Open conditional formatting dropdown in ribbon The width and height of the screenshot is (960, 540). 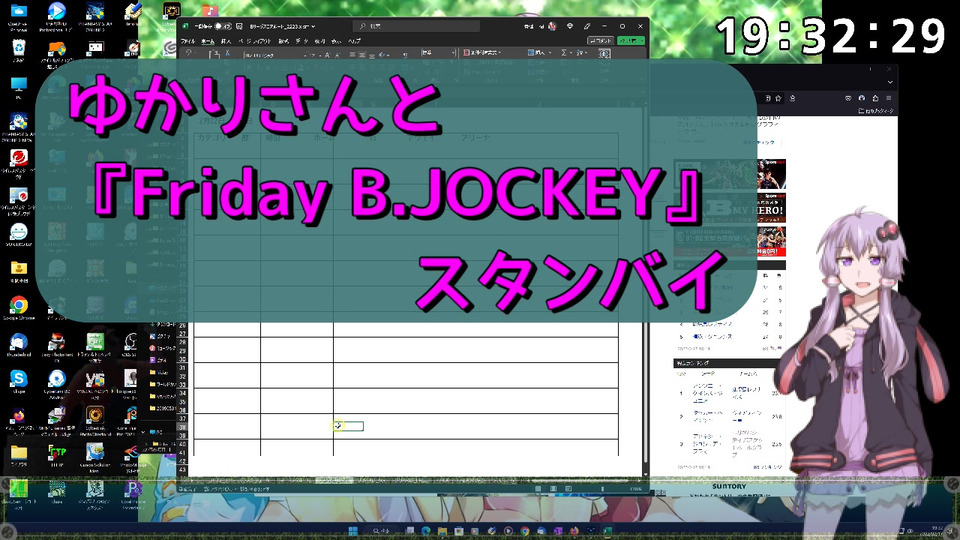482,53
